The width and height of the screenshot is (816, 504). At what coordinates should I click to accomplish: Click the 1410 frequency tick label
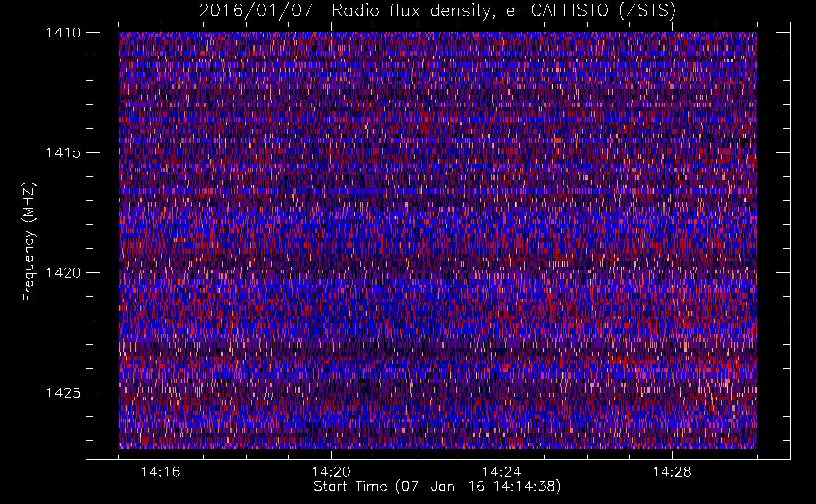click(63, 33)
